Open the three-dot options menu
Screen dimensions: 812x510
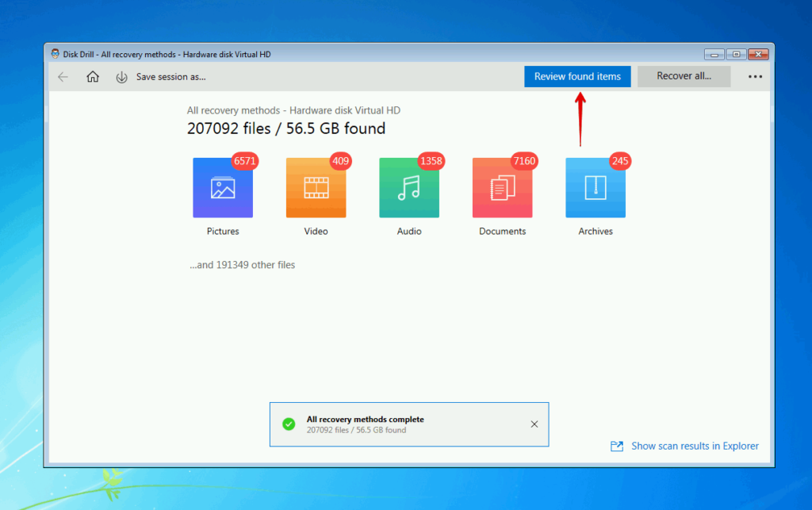pyautogui.click(x=755, y=76)
